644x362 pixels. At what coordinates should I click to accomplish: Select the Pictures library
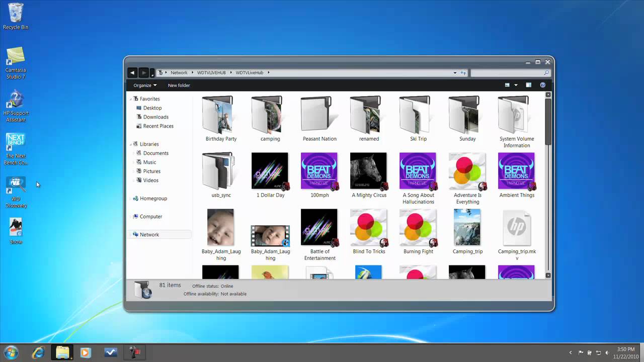151,171
